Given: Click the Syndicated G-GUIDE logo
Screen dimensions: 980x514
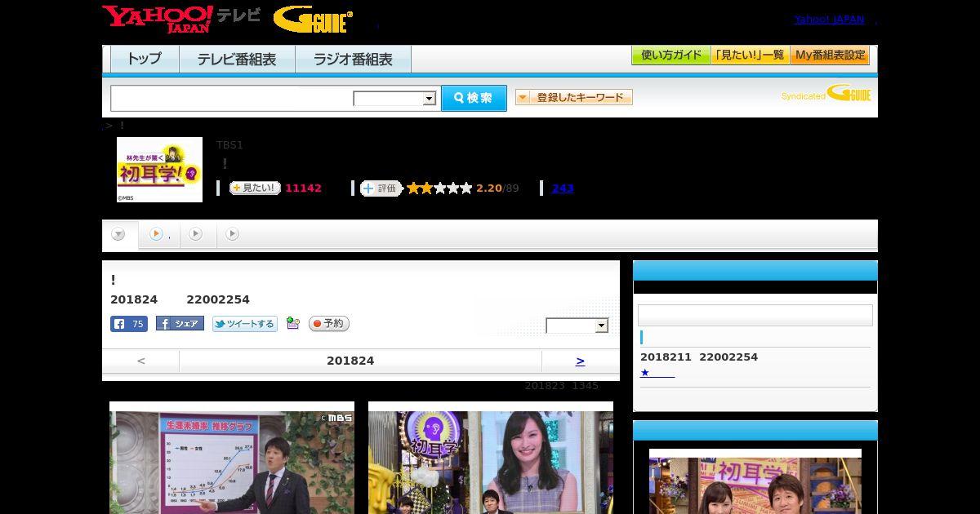Looking at the screenshot, I should pyautogui.click(x=826, y=94).
